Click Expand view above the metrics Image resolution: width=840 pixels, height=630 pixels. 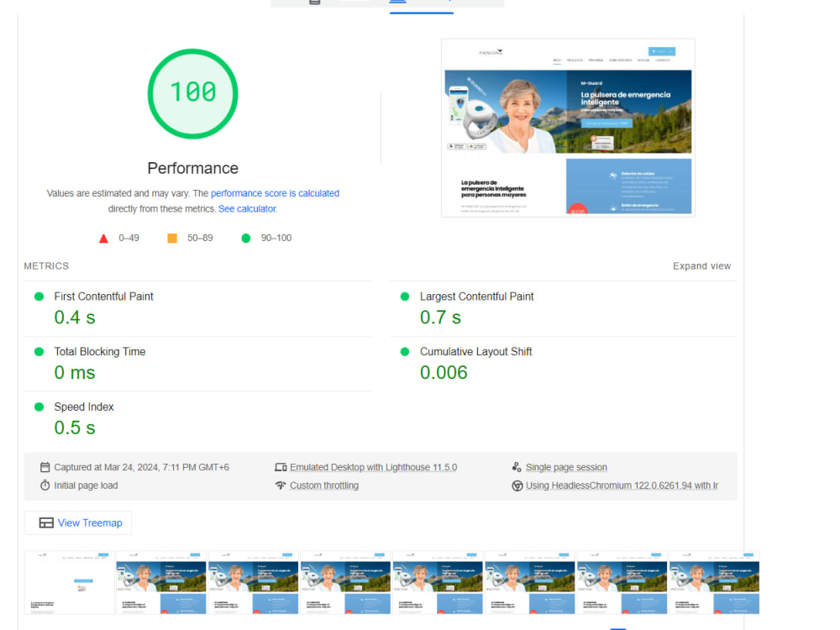(x=702, y=265)
